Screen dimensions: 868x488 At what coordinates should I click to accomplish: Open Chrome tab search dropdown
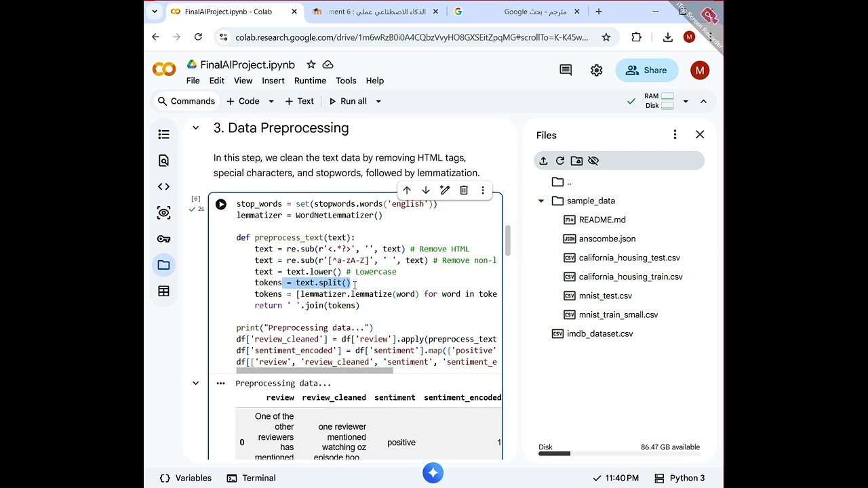[155, 12]
